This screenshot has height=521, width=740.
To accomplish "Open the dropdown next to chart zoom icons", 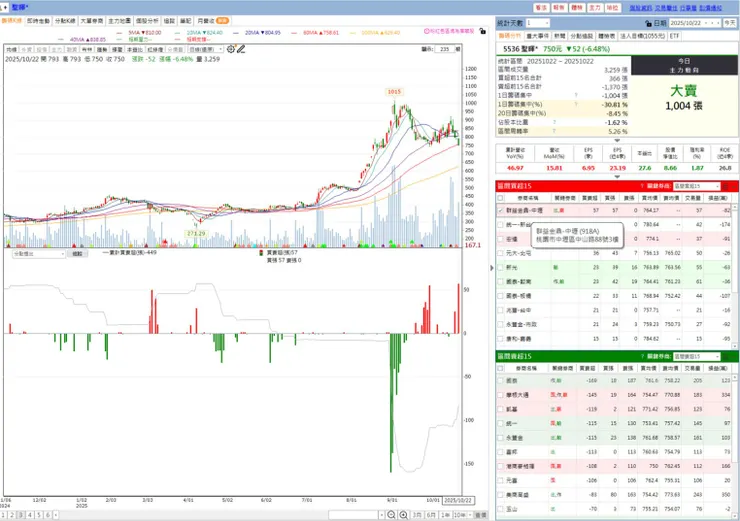I will coord(382,515).
